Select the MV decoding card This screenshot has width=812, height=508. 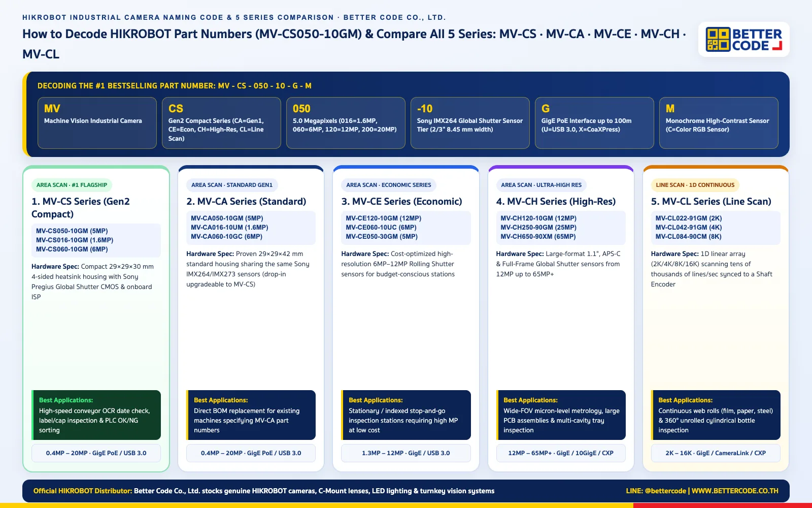[97, 123]
